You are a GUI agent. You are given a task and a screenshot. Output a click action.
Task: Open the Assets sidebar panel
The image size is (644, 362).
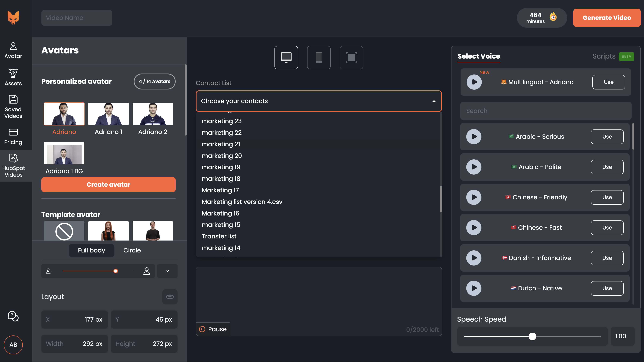point(13,78)
